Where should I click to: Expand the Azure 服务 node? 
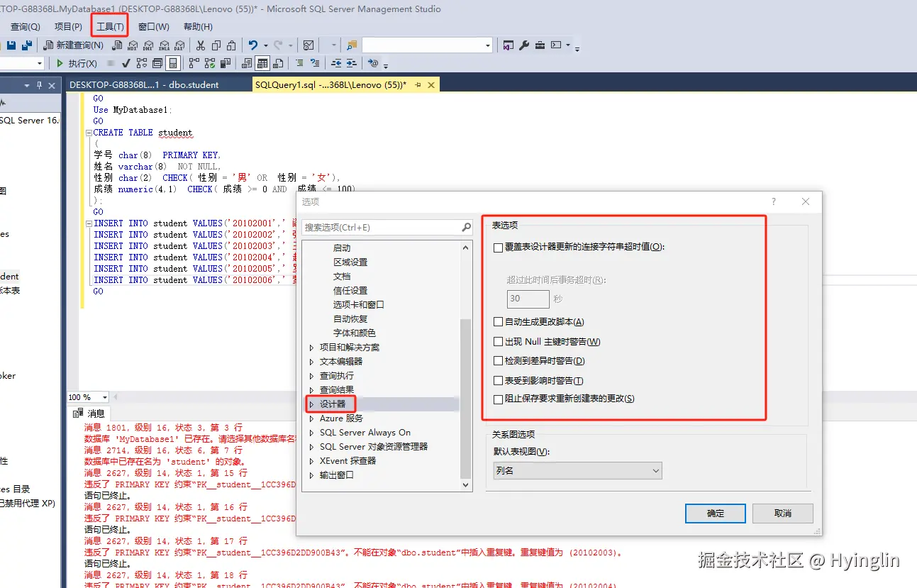click(311, 418)
